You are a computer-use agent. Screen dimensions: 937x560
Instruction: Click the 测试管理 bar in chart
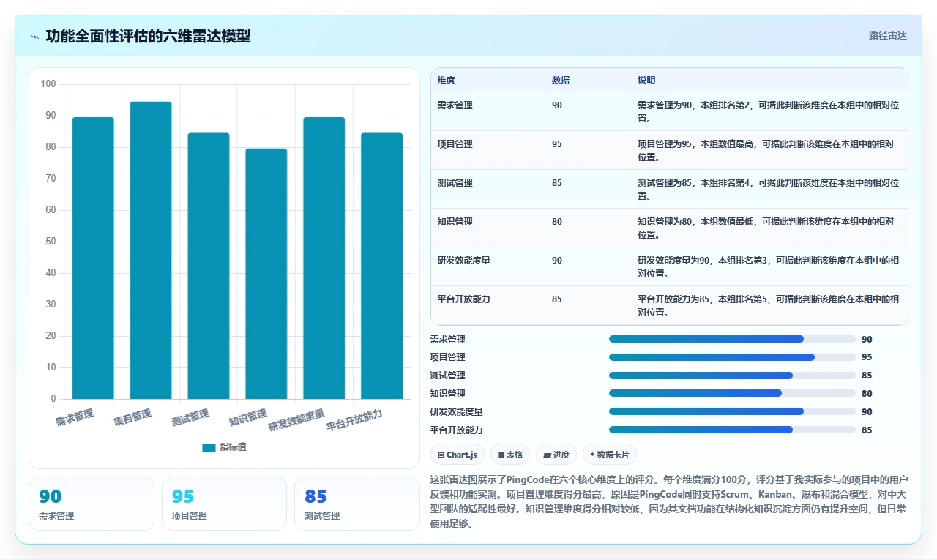pos(209,266)
